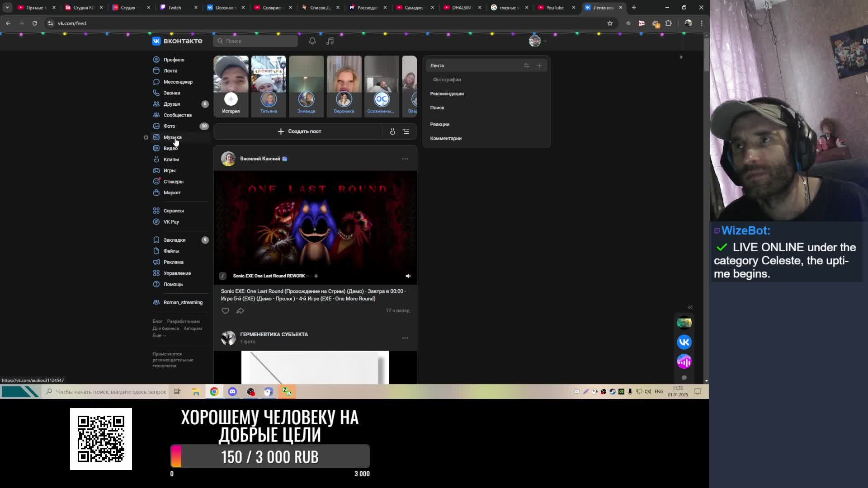This screenshot has height=488, width=868.
Task: Open options menu on Василий Канчий post
Action: coord(405,159)
